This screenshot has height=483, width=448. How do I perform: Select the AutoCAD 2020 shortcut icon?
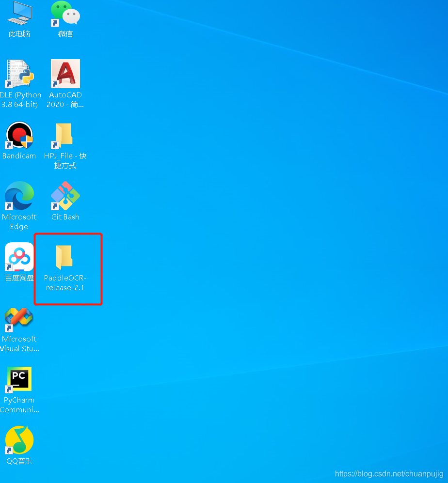coord(65,74)
